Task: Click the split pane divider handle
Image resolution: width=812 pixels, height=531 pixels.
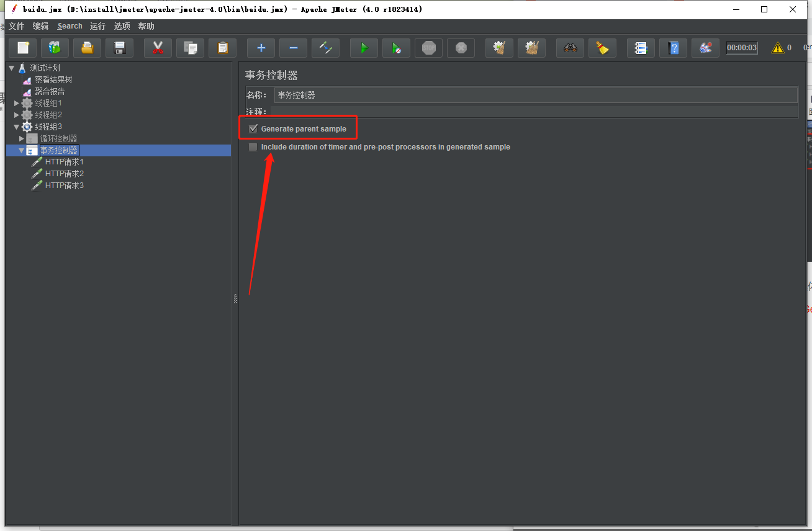Action: tap(235, 299)
